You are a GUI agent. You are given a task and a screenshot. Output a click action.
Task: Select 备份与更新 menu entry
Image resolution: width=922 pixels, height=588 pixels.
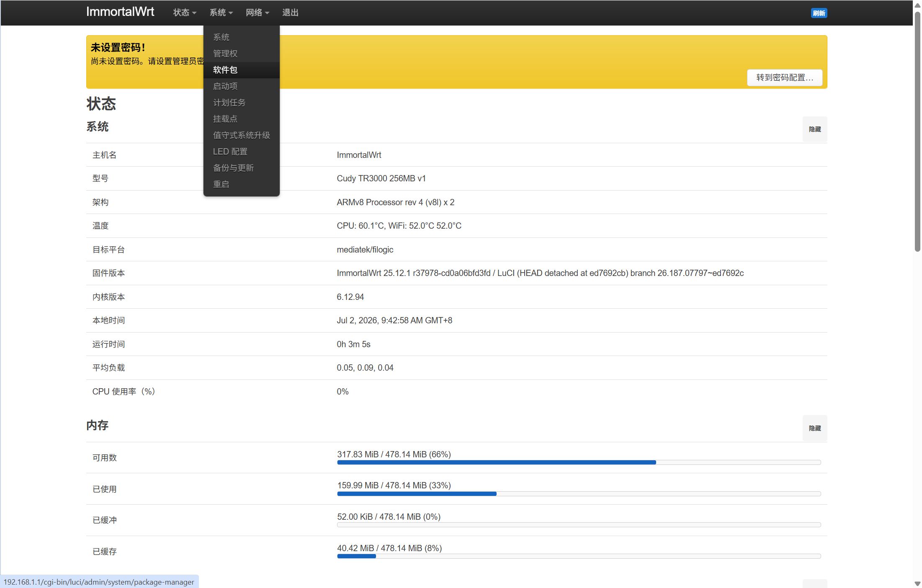[x=241, y=168]
